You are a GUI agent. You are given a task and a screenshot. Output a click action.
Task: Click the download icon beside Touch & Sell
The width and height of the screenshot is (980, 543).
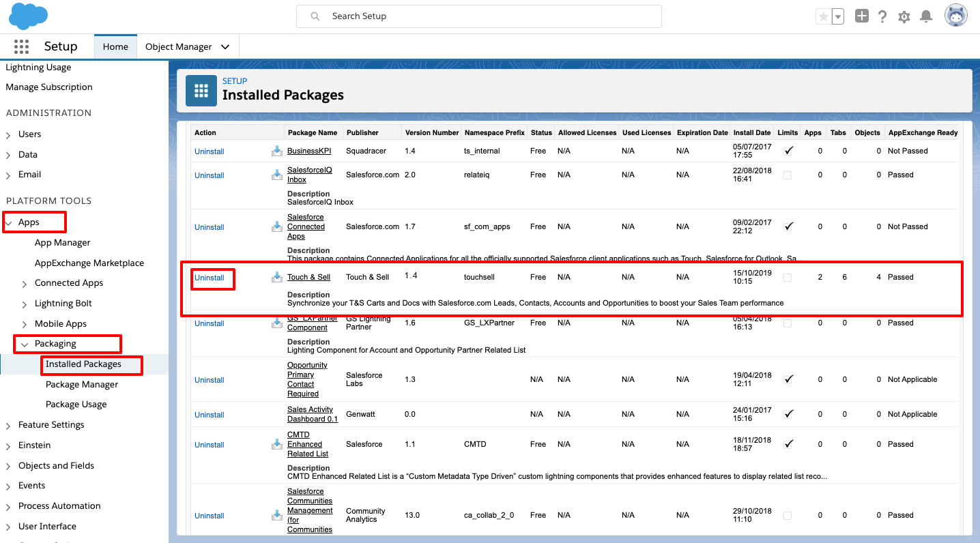coord(277,277)
